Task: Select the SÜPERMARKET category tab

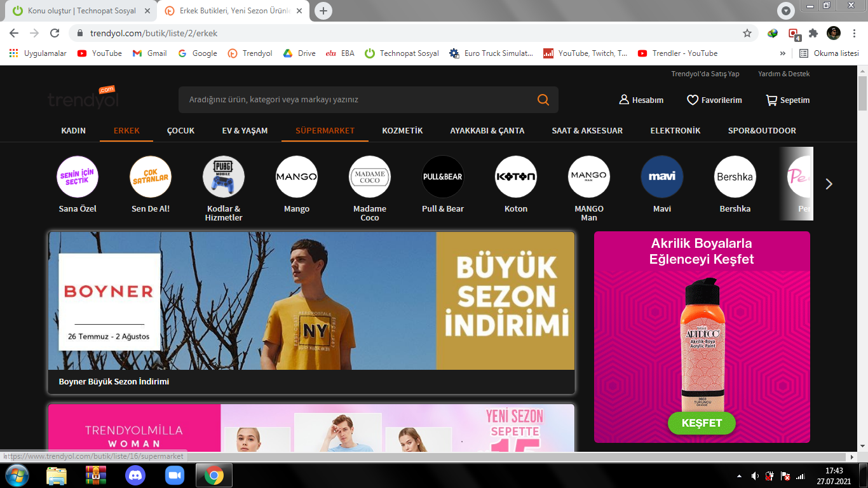Action: tap(325, 130)
